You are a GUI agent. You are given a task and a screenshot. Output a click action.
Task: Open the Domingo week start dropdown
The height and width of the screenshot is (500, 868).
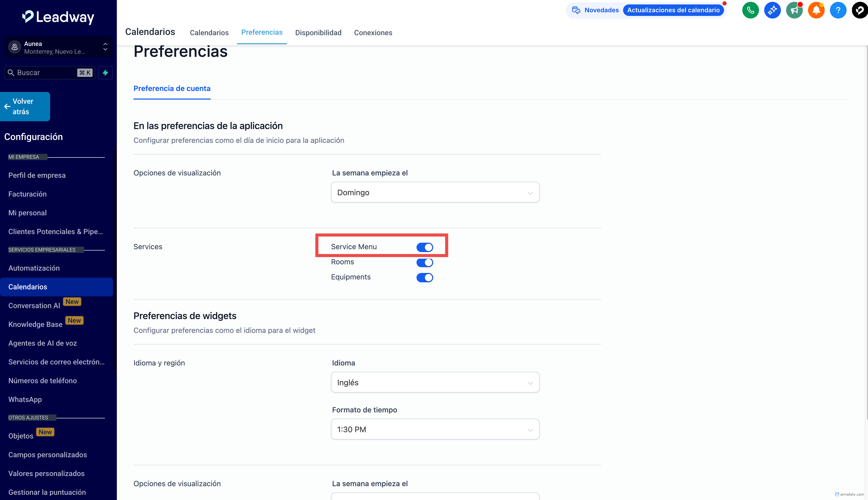pos(435,192)
